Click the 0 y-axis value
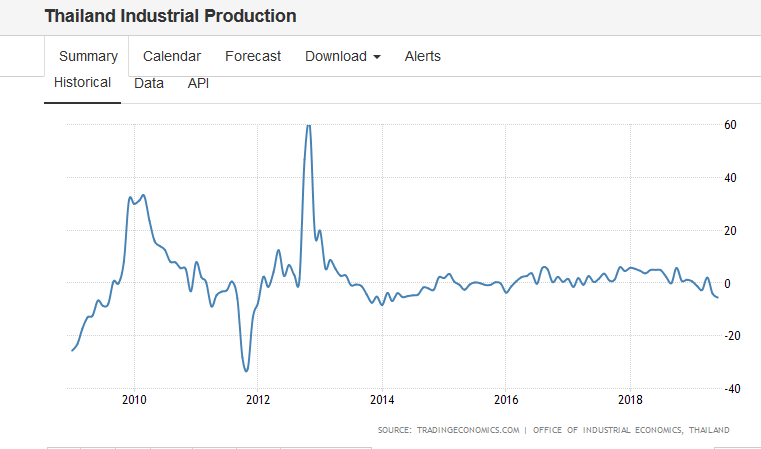The width and height of the screenshot is (761, 449). click(727, 283)
